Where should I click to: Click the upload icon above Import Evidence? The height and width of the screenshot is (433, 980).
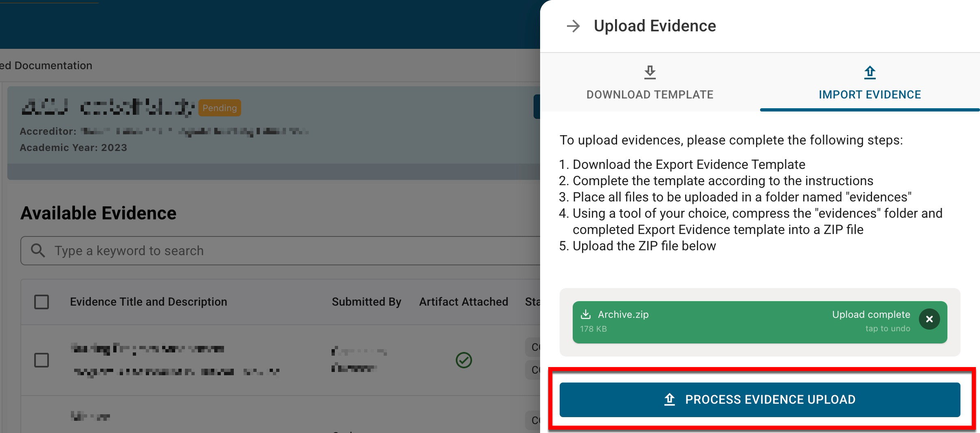870,72
